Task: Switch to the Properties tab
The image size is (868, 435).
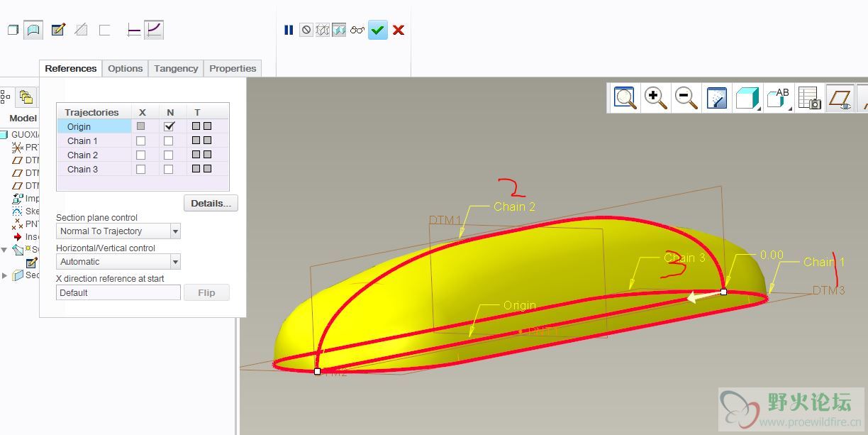Action: pyautogui.click(x=233, y=68)
